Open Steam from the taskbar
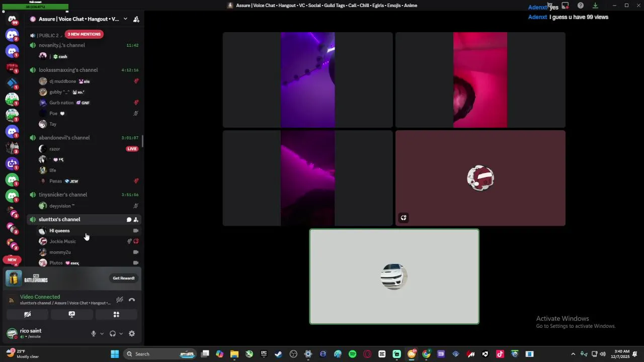 click(278, 354)
